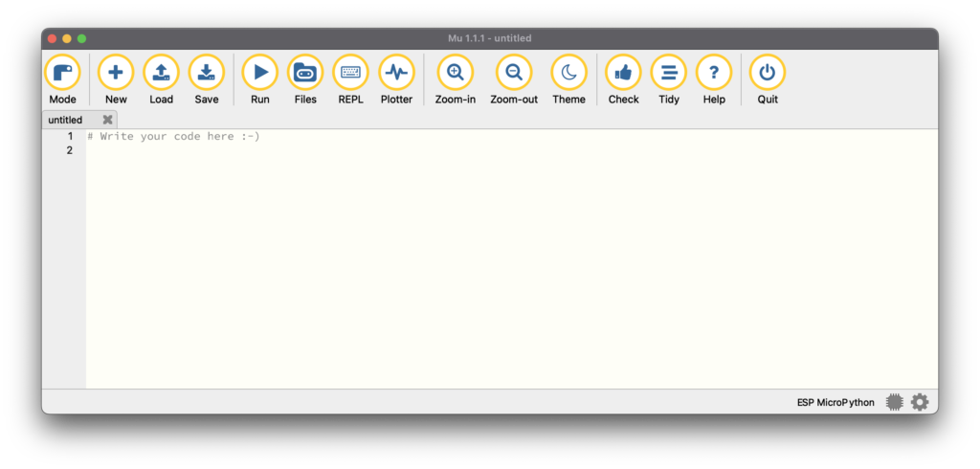The height and width of the screenshot is (469, 980).
Task: Maximize the Mu window with green button
Action: point(82,39)
